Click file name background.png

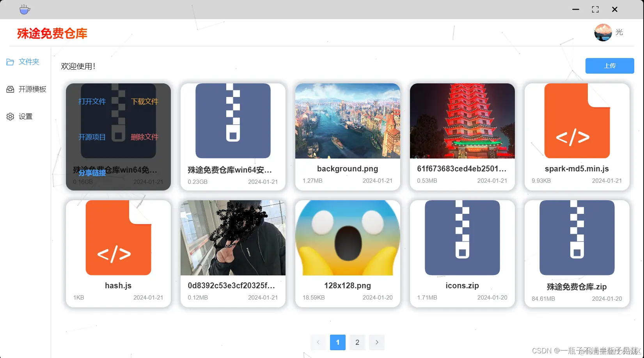[x=348, y=169]
